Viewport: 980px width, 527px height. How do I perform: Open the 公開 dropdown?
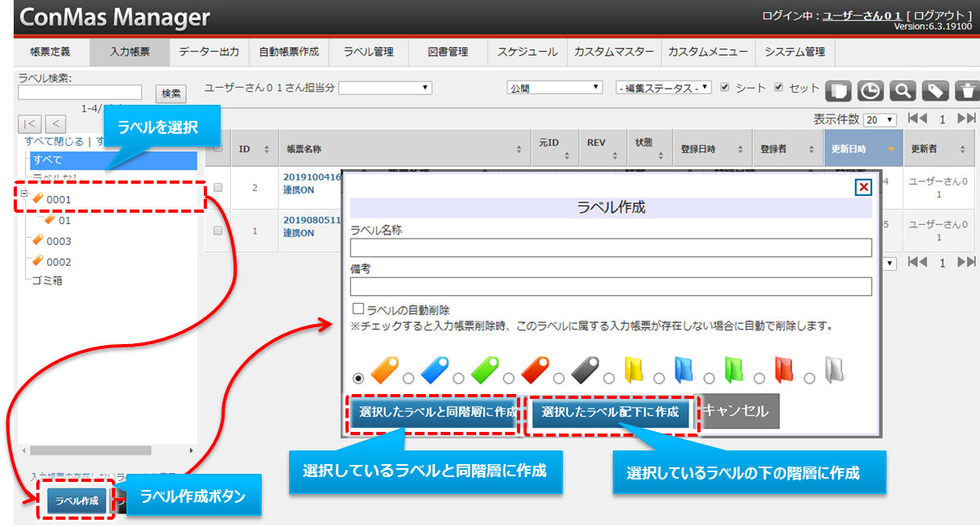pos(554,88)
